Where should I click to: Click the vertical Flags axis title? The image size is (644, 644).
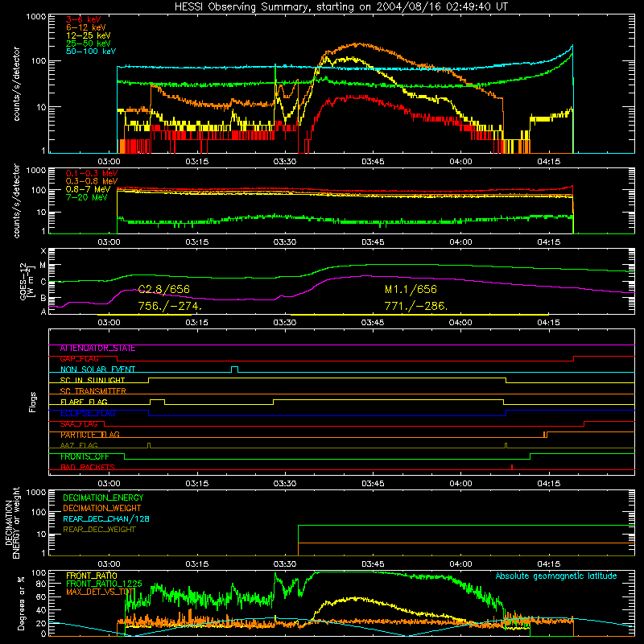pyautogui.click(x=33, y=402)
